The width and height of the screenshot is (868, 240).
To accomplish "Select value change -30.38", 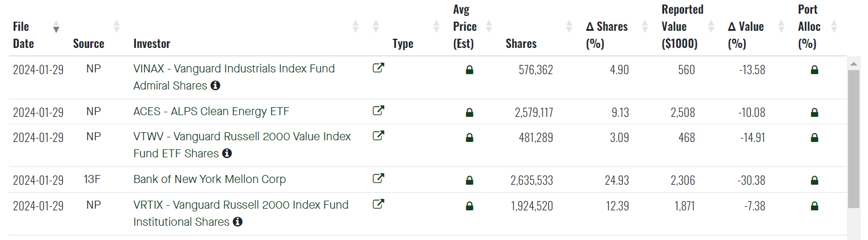I will click(x=751, y=181).
